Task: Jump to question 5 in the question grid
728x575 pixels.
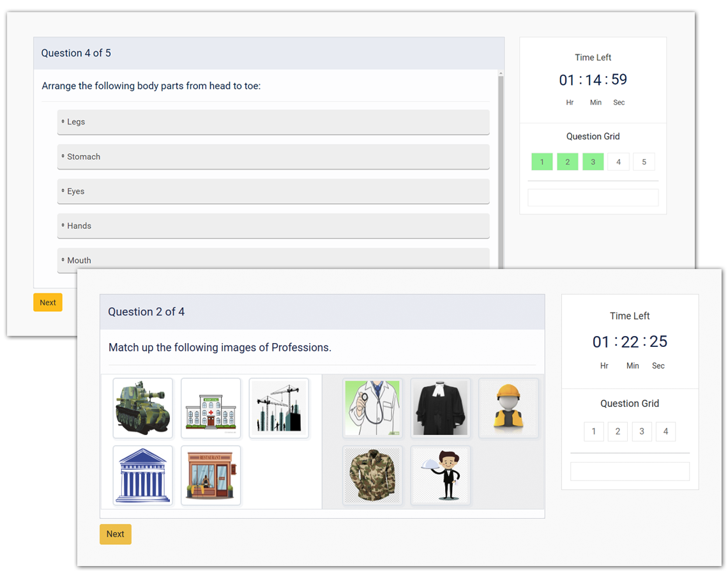Action: (644, 162)
